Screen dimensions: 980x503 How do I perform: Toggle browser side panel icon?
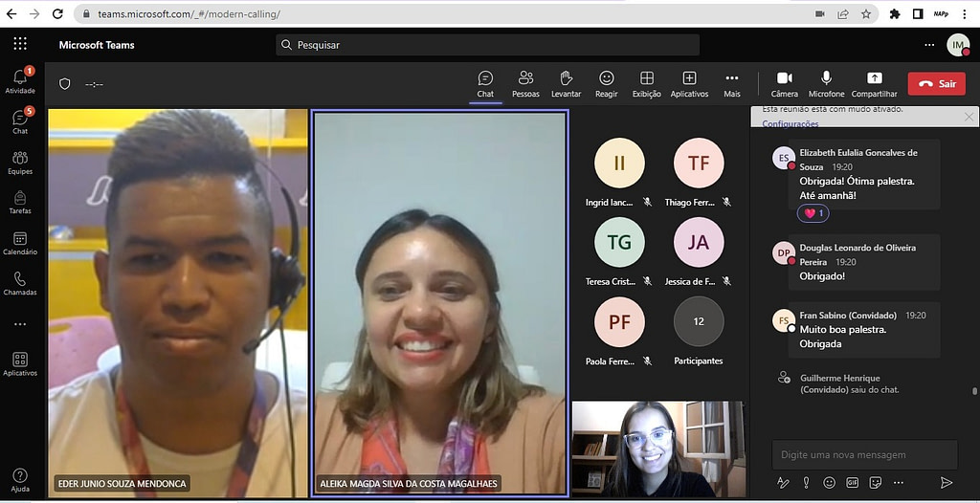point(918,13)
